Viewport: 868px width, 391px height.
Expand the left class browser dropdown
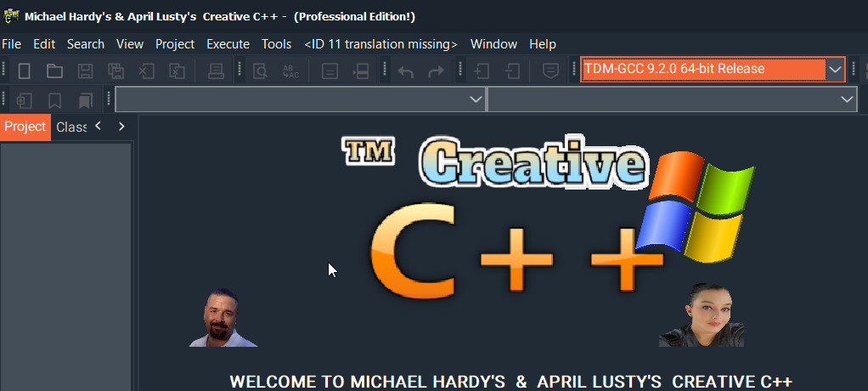[x=476, y=99]
